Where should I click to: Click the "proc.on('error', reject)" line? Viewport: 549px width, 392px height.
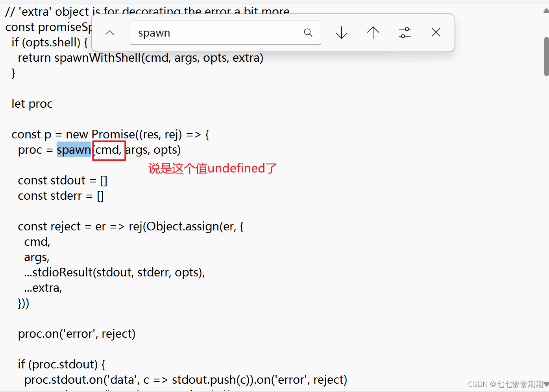77,333
